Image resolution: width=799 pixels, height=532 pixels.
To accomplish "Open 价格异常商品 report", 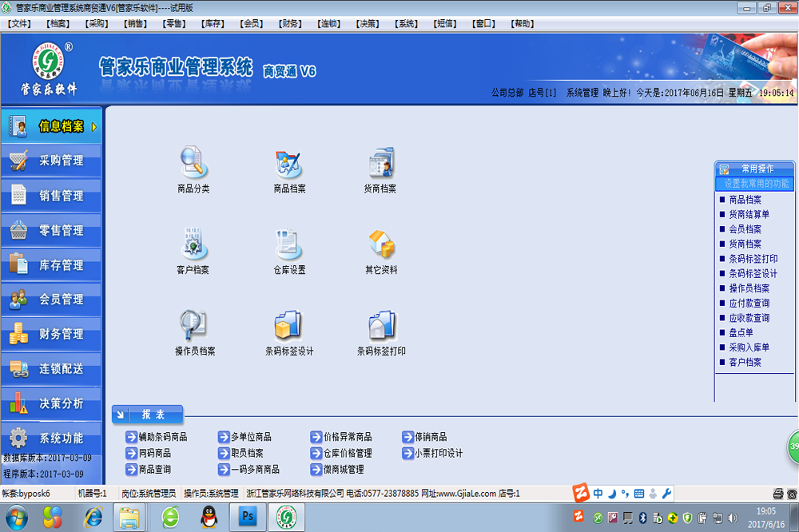I will click(341, 437).
